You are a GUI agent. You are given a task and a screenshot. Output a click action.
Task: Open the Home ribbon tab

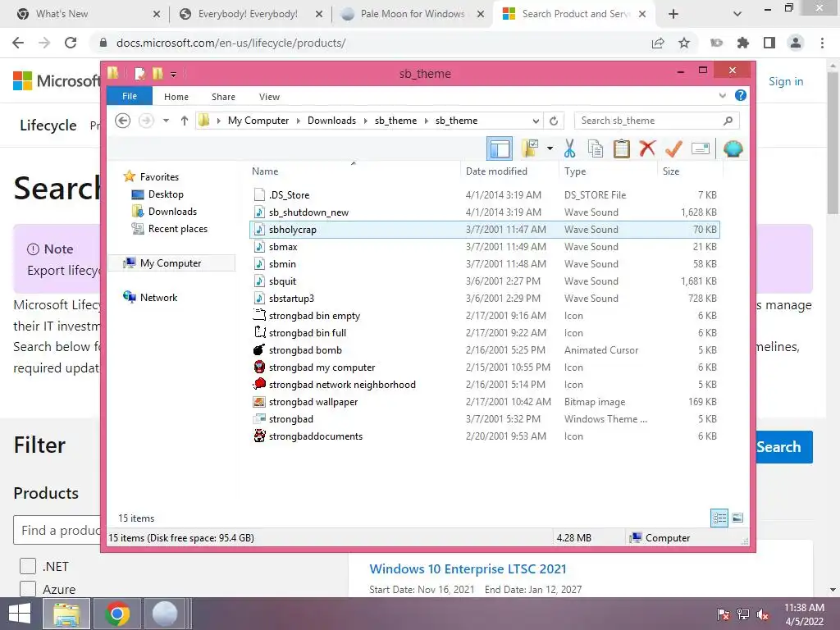tap(176, 97)
